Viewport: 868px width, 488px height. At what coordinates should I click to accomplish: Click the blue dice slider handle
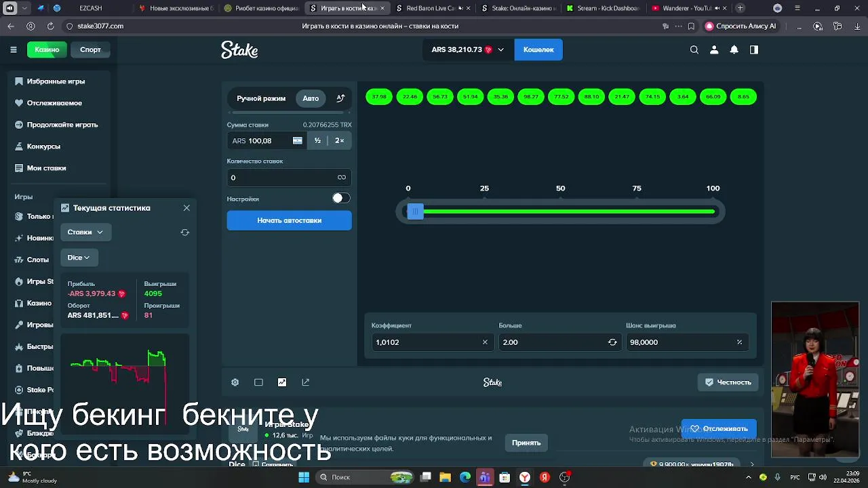tap(415, 211)
